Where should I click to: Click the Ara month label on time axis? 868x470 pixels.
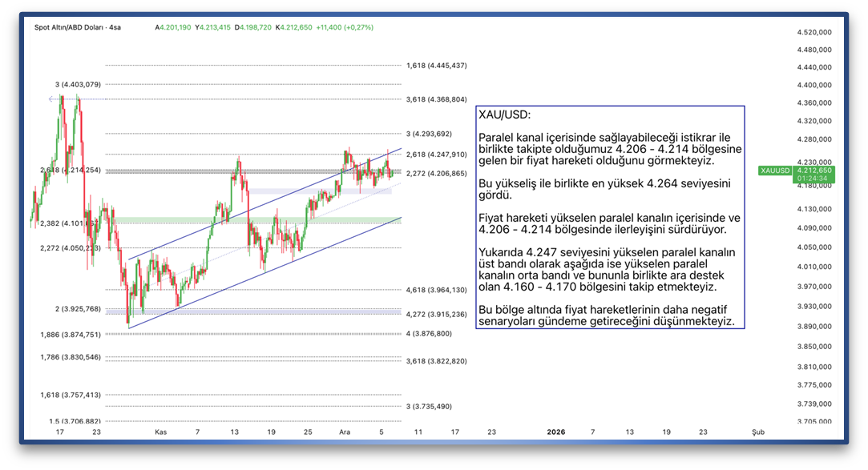tap(345, 432)
